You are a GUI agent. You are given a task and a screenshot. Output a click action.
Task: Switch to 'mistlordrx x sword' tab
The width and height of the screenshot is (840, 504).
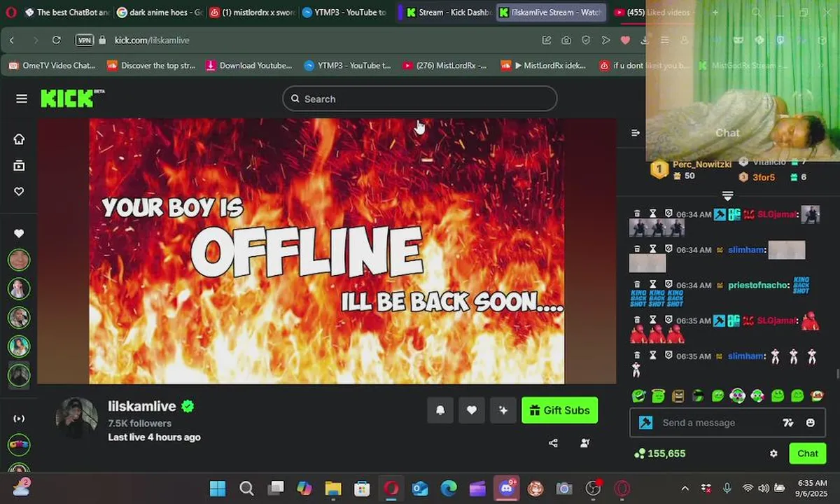(x=252, y=13)
